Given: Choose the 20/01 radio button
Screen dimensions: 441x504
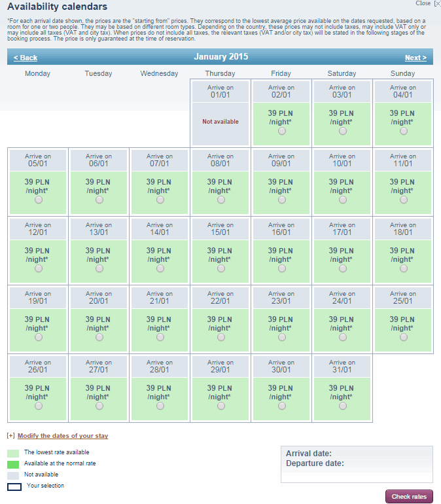Looking at the screenshot, I should [x=99, y=338].
